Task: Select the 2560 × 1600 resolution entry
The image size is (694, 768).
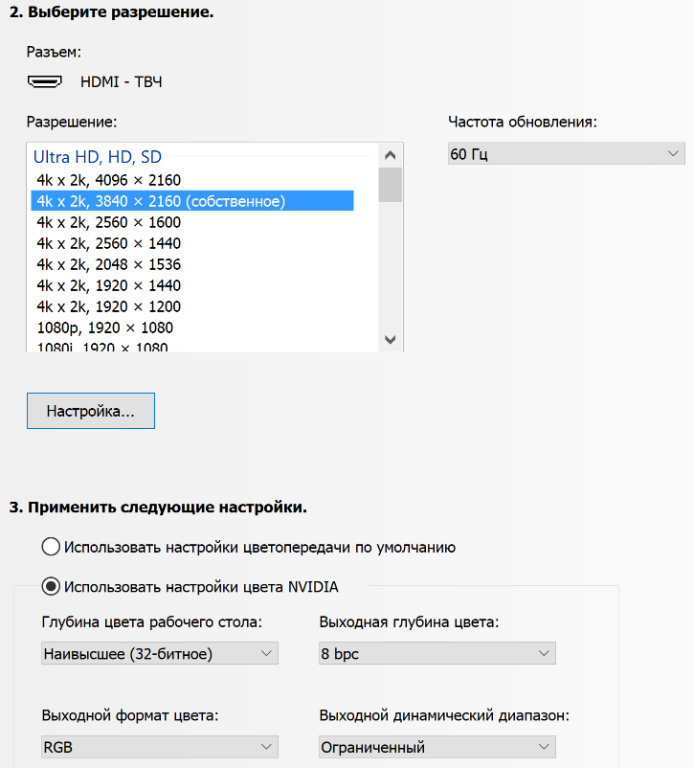Action: (x=109, y=222)
